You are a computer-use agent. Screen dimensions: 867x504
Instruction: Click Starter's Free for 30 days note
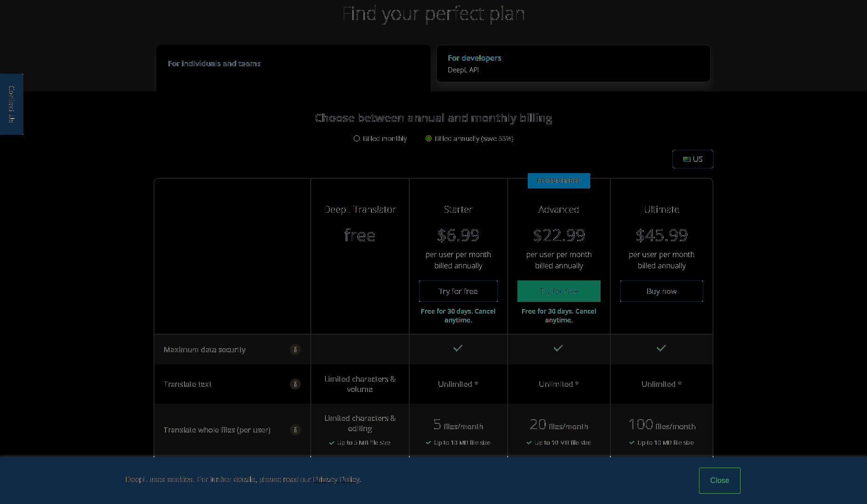point(458,315)
